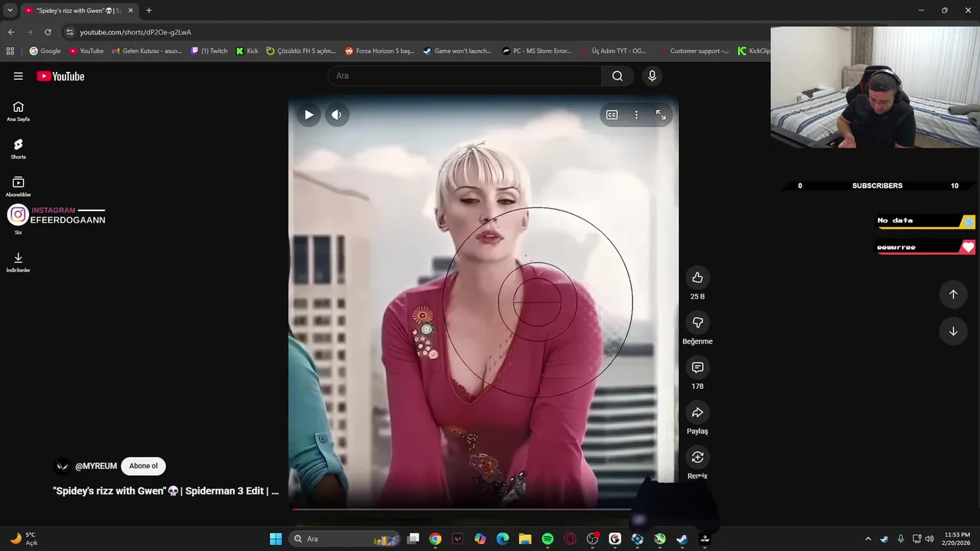Open the Gelen Kutusu Gmail bookmark
This screenshot has width=980, height=551.
pos(147,51)
